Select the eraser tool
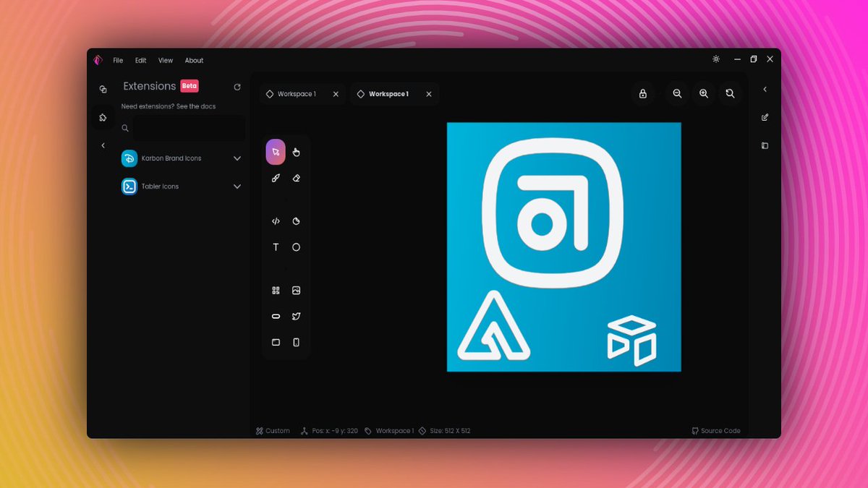Screen dimensions: 868x488 [297, 178]
